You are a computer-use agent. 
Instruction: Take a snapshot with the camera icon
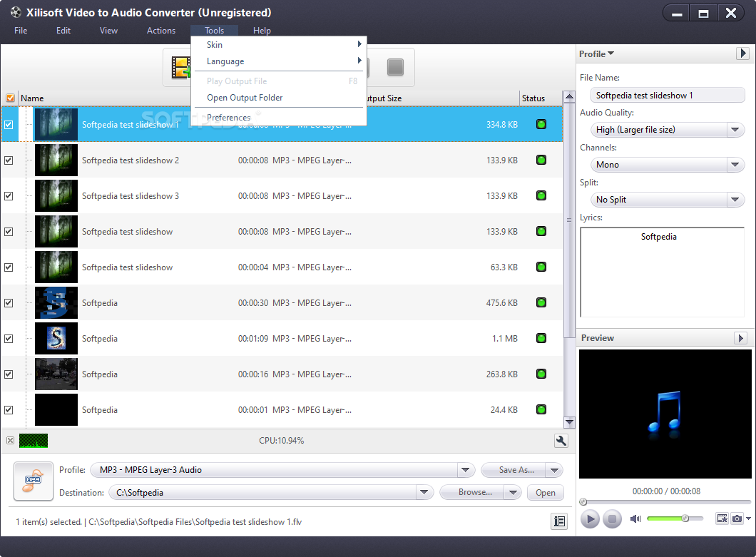(737, 518)
